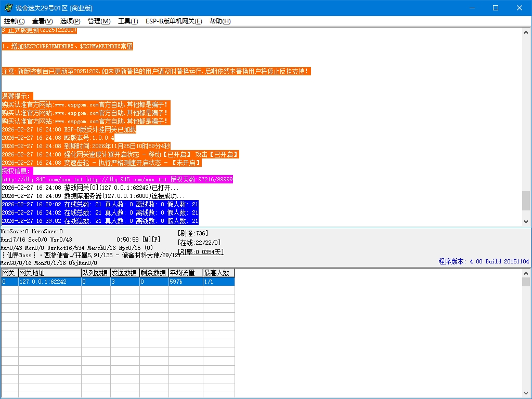The width and height of the screenshot is (532, 399).
Task: Open the 帮助(H) menu
Action: (x=219, y=21)
